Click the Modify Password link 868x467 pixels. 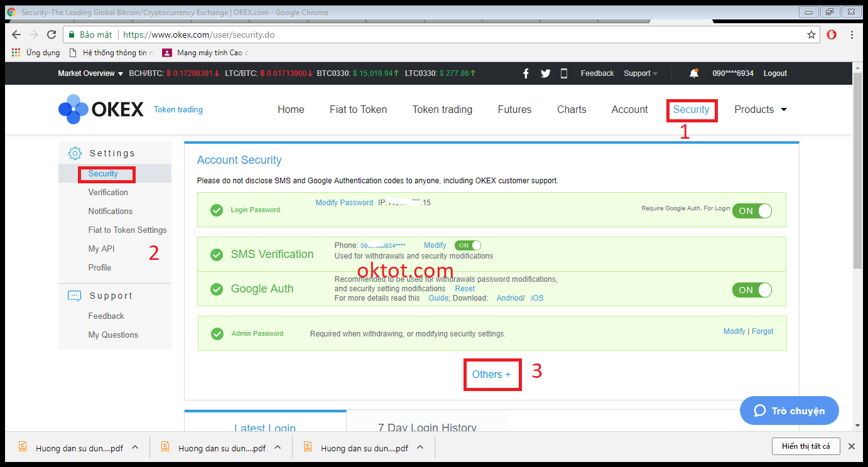pos(344,203)
